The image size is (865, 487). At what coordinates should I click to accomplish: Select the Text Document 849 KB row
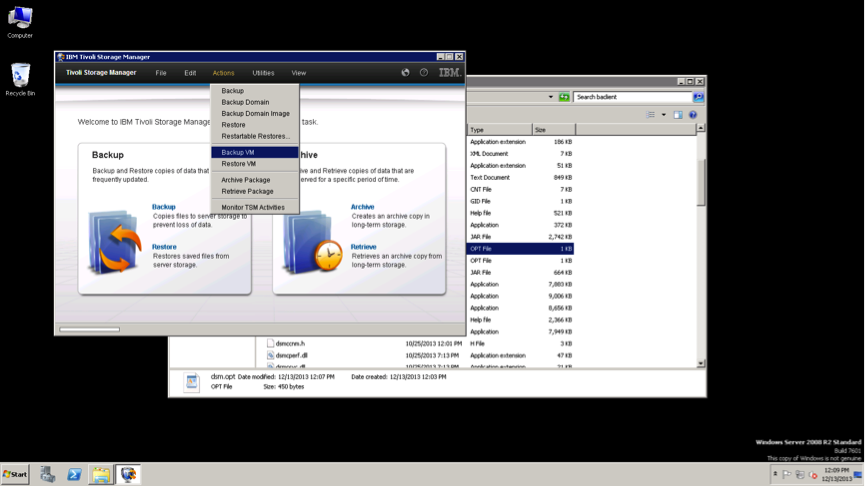pos(520,178)
